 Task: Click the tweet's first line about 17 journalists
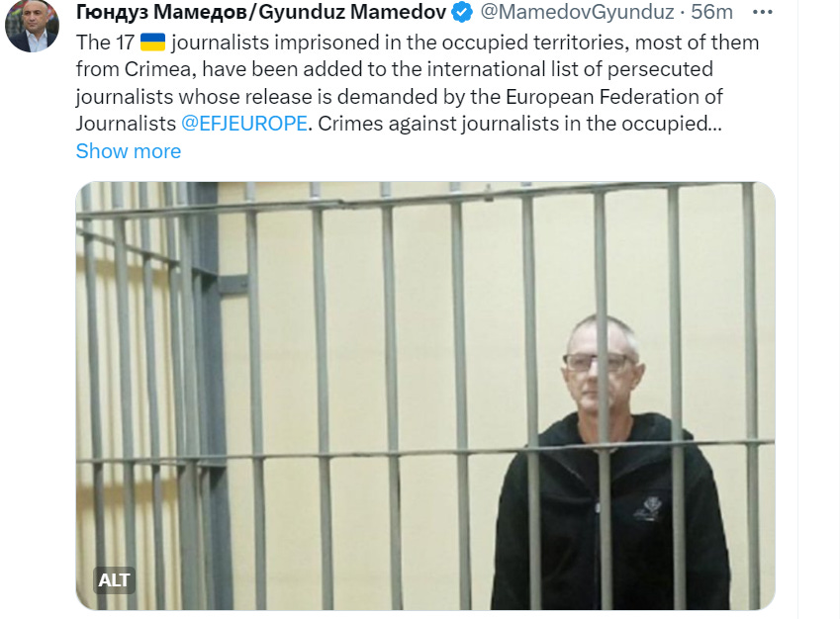(418, 43)
